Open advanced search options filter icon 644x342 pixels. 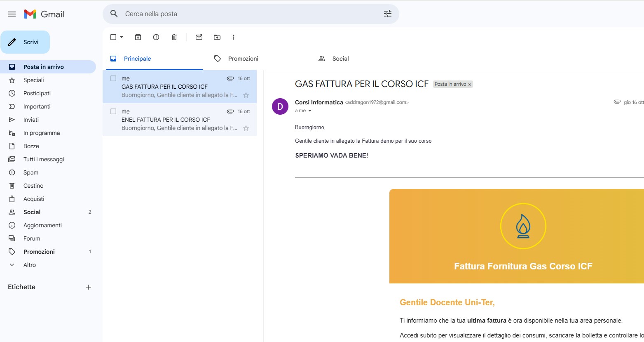pos(386,13)
